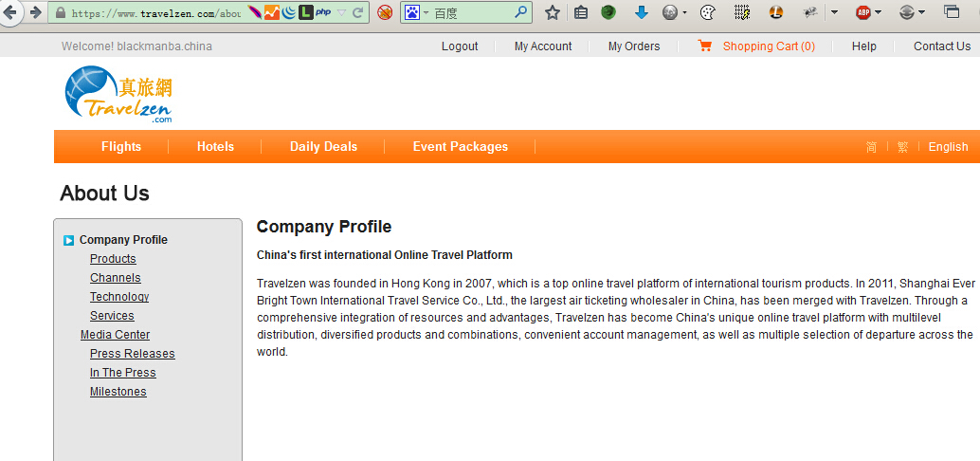Image resolution: width=980 pixels, height=461 pixels.
Task: Open the Hotels navigation tab
Action: [x=215, y=146]
